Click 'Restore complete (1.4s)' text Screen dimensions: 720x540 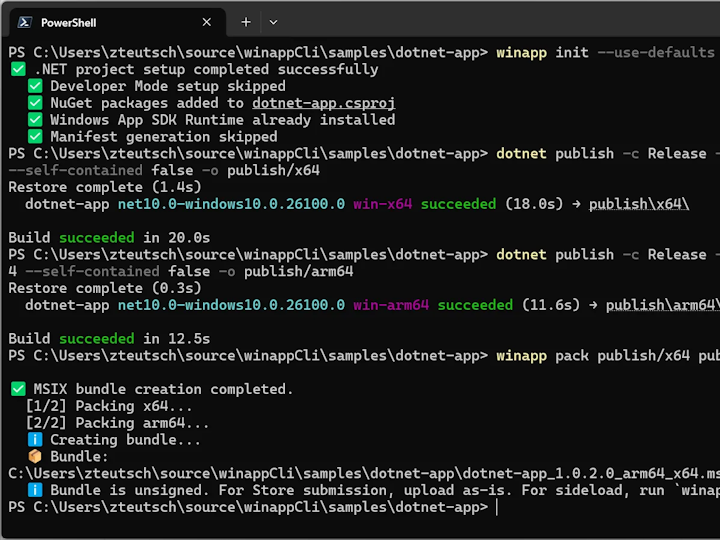pyautogui.click(x=105, y=187)
